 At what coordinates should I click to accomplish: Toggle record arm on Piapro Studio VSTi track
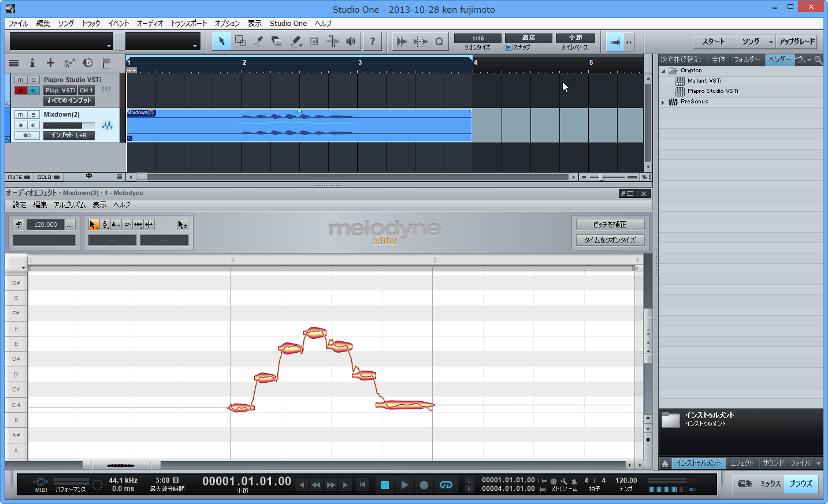(x=21, y=91)
